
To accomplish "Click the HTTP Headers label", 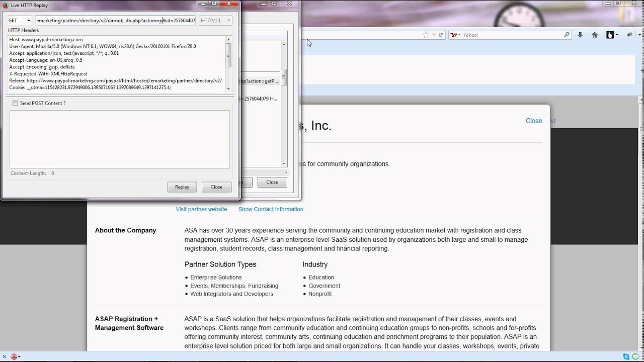I will click(24, 30).
